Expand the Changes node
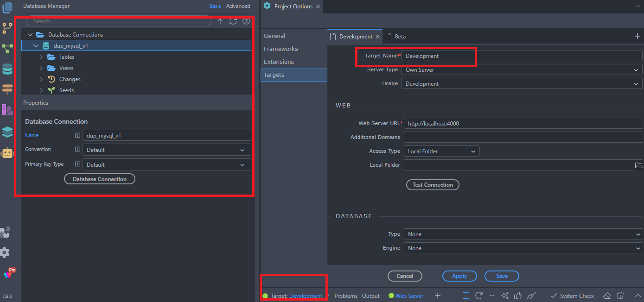The width and height of the screenshot is (644, 302). coord(41,79)
